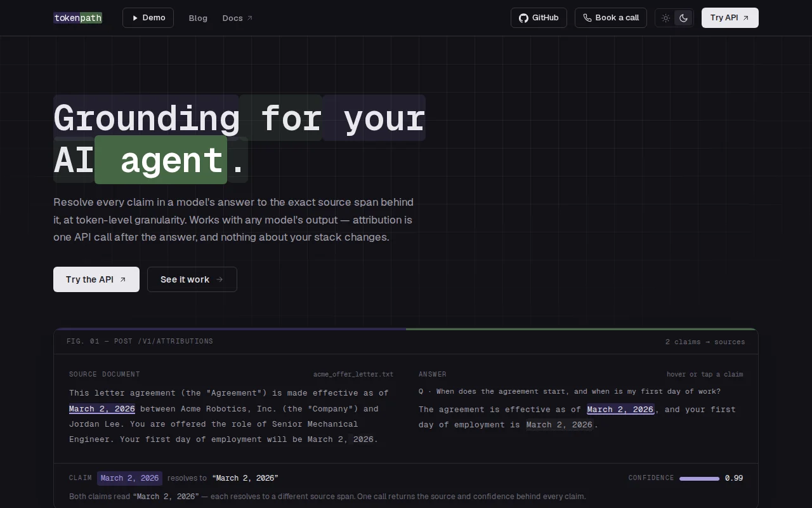
Task: Click the 'hover or tap a claim' hint
Action: click(705, 374)
